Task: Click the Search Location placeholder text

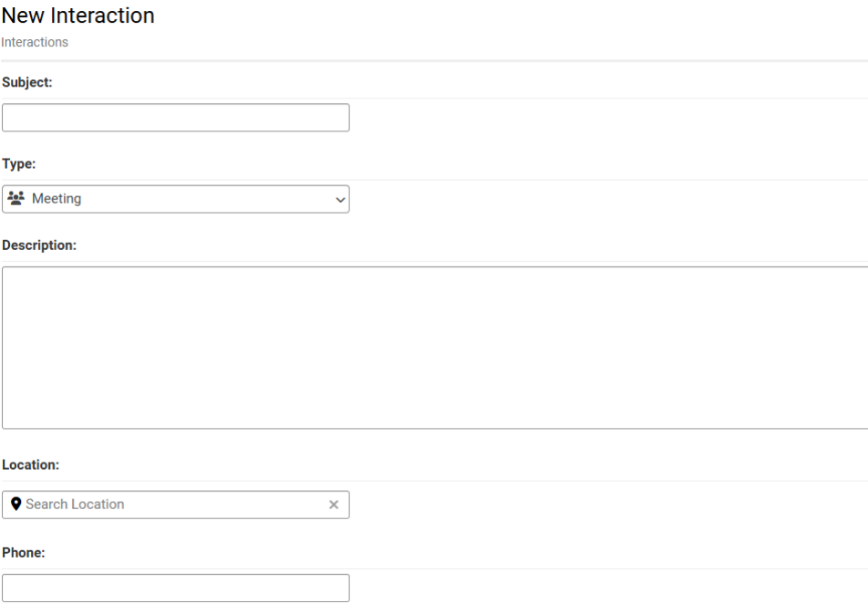Action: tap(75, 505)
